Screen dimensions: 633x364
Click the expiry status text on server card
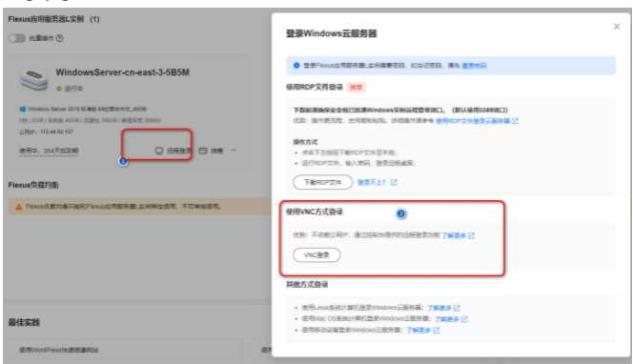[49, 151]
